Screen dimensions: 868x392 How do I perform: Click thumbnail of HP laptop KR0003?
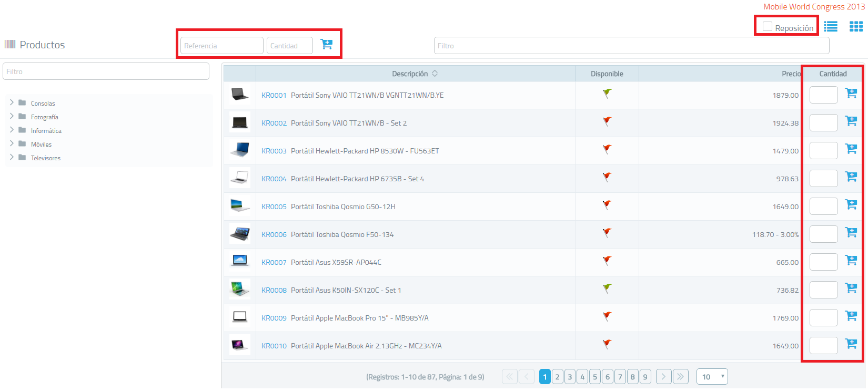click(x=240, y=150)
